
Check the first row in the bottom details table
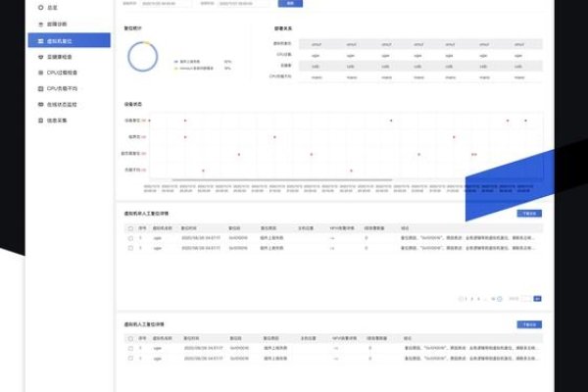coord(130,348)
